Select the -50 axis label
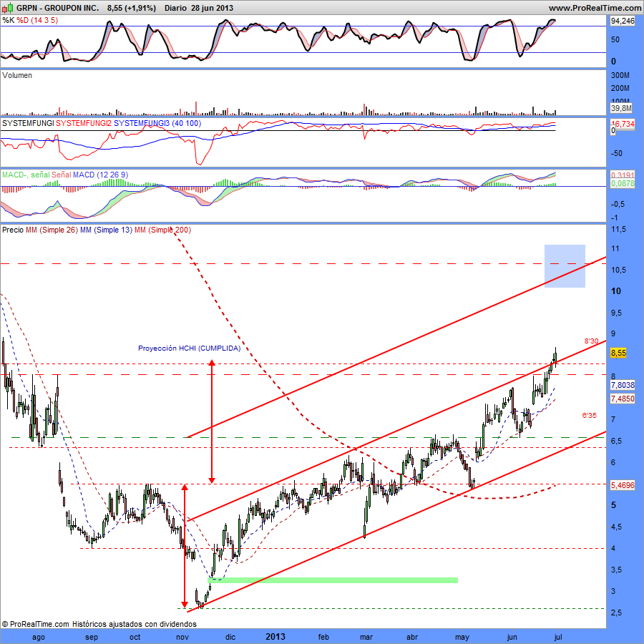Image resolution: width=644 pixels, height=644 pixels. pos(617,154)
